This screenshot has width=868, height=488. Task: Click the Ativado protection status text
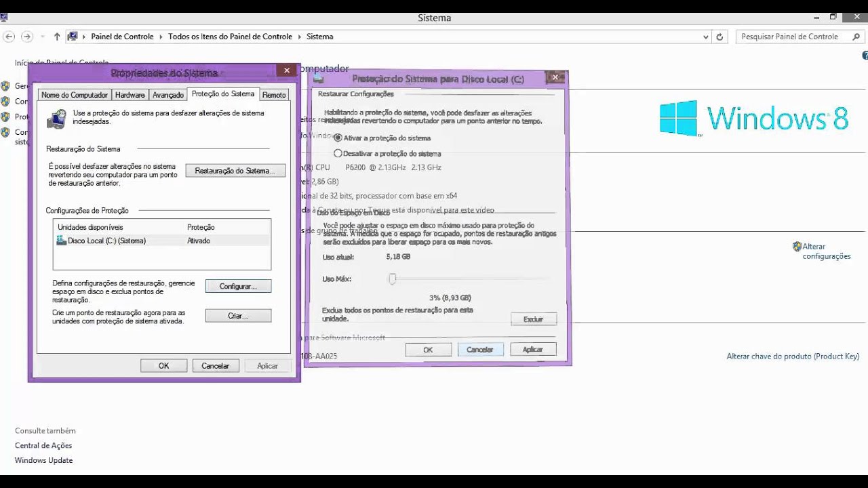(x=199, y=241)
